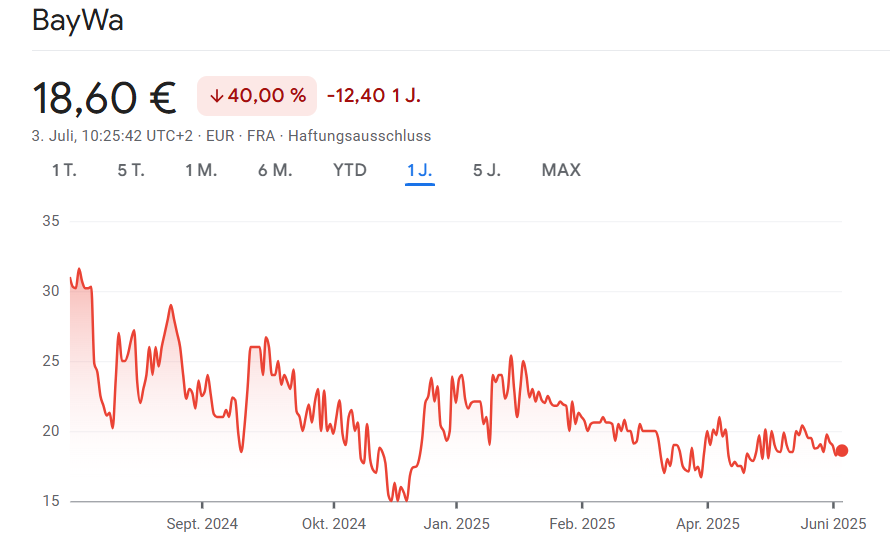Open the Haftungsausschluss disclaimer link

(x=359, y=136)
